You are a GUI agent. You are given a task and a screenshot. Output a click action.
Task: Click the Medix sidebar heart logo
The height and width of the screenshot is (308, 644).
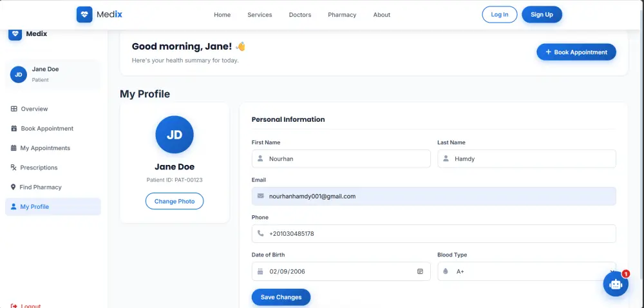15,34
